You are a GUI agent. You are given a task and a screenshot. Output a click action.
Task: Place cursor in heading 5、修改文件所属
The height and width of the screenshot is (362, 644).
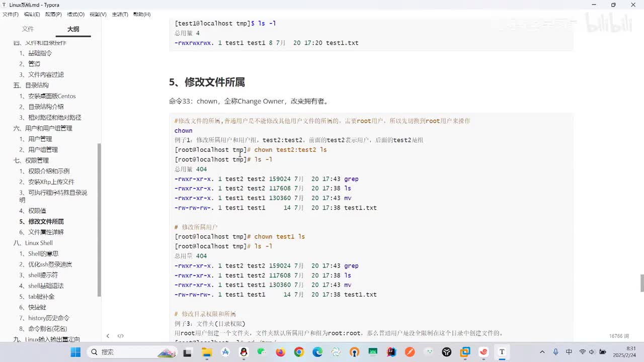click(207, 82)
